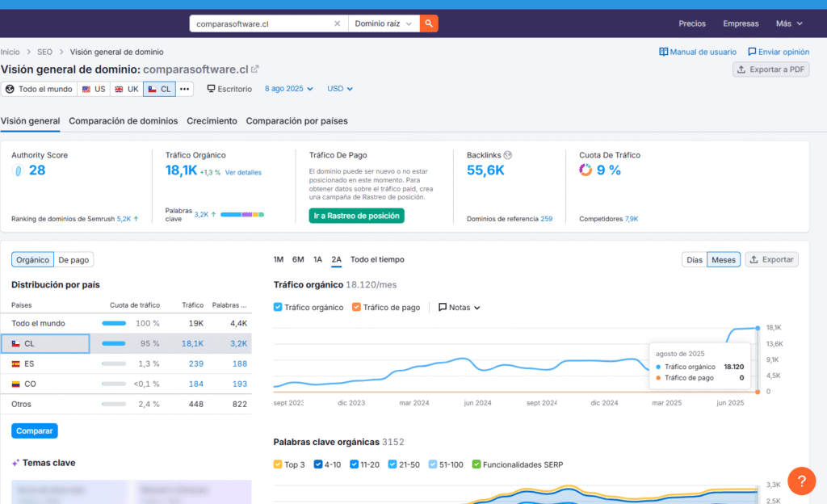Open the Comparación por países tab

click(x=297, y=120)
